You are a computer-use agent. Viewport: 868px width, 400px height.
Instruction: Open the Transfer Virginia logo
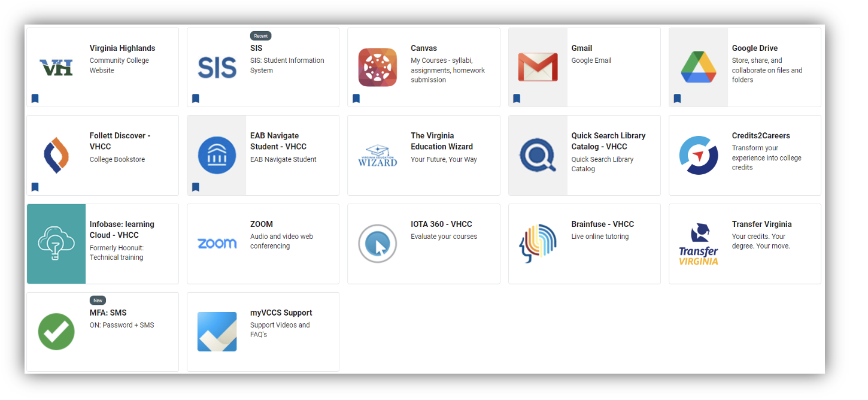(x=699, y=244)
